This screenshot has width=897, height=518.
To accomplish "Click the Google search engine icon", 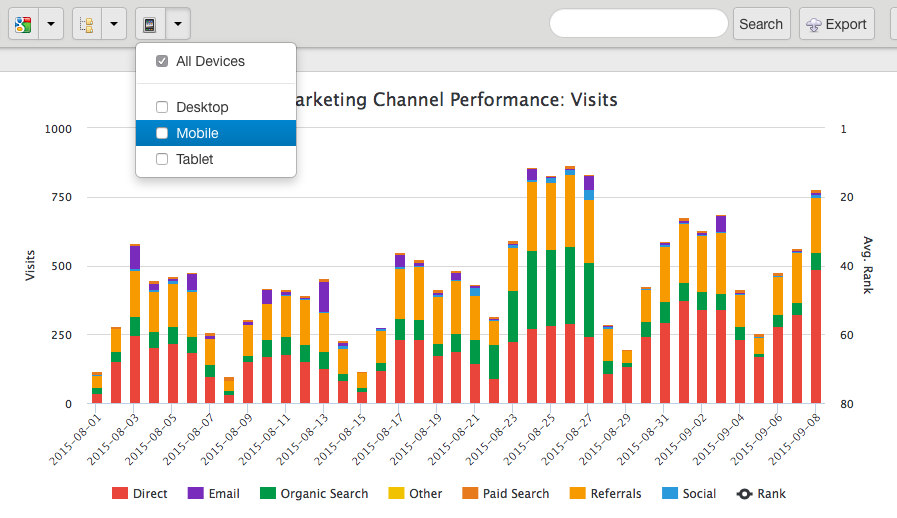I will click(23, 24).
